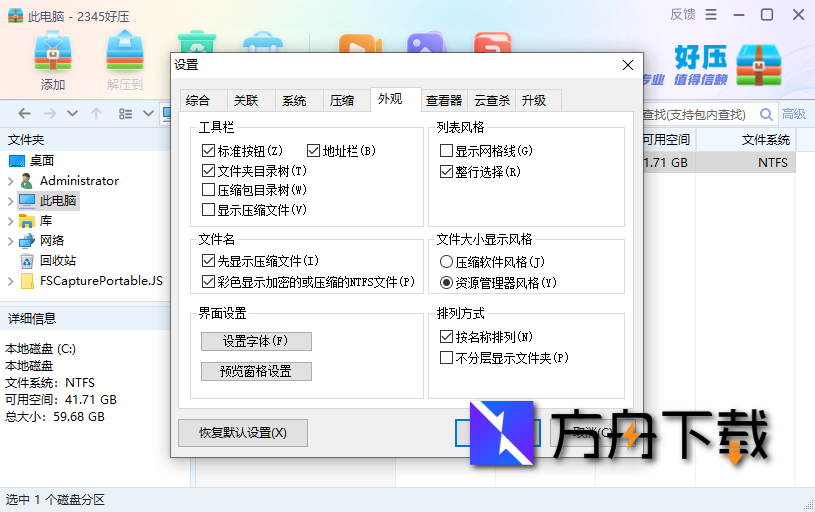Select 库 in folder tree

click(x=46, y=221)
